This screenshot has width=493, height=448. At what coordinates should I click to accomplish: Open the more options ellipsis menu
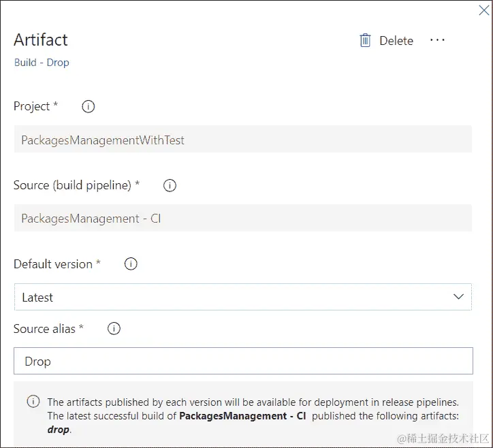click(x=437, y=40)
